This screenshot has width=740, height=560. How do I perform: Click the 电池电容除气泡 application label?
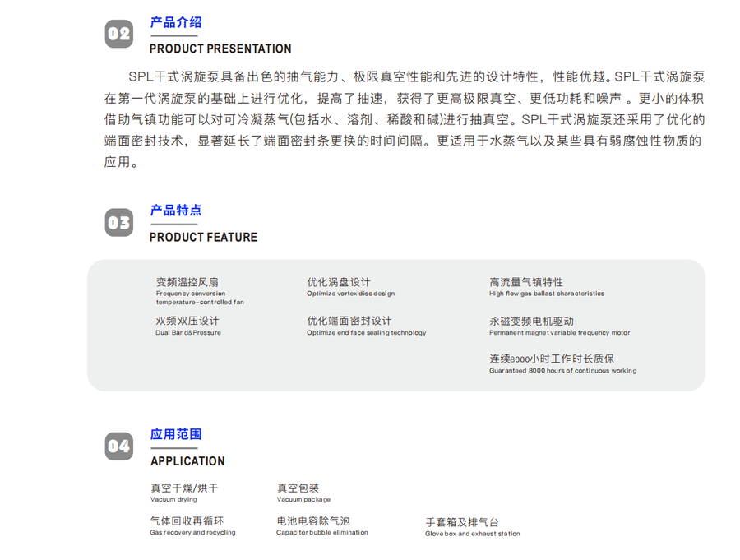313,521
